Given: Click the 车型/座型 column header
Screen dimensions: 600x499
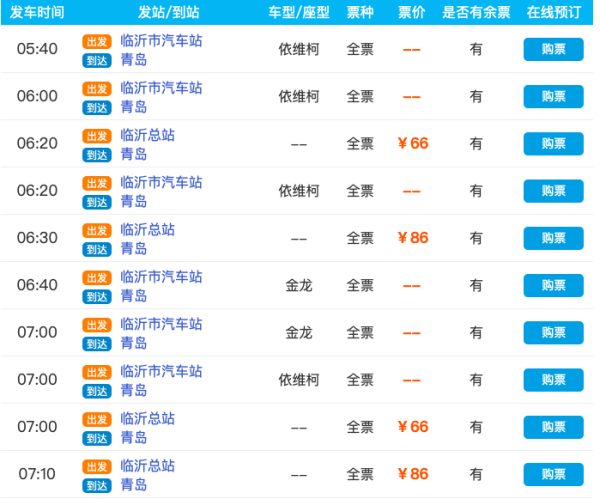Looking at the screenshot, I should [299, 13].
